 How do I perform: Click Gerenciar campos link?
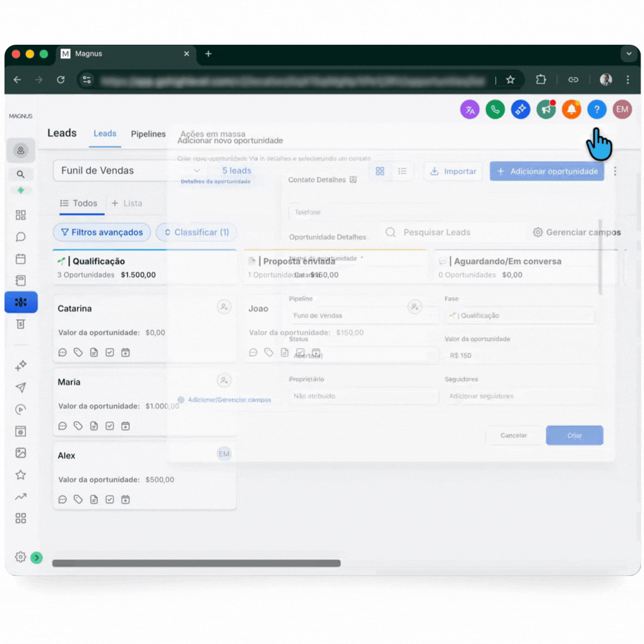tap(577, 233)
